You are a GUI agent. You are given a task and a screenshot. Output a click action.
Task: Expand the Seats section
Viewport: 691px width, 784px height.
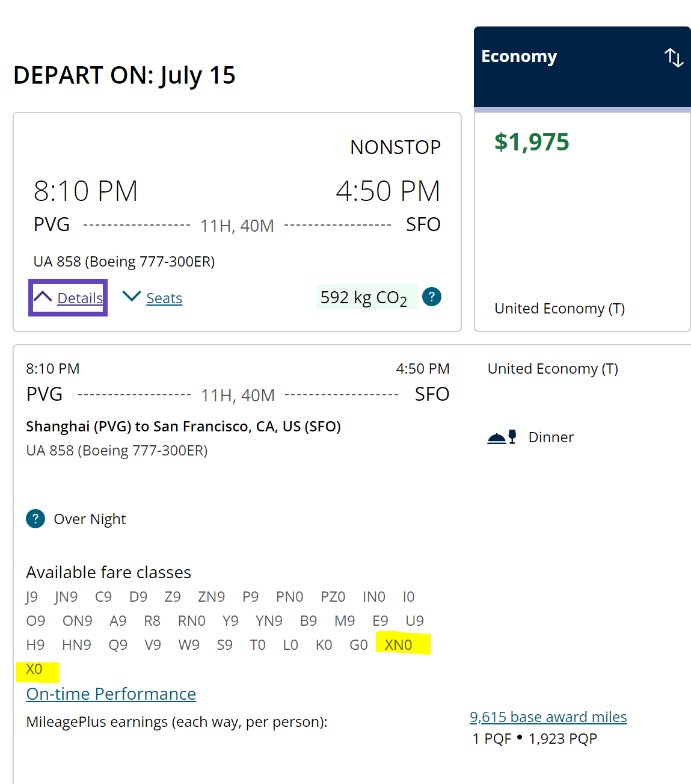(x=164, y=298)
